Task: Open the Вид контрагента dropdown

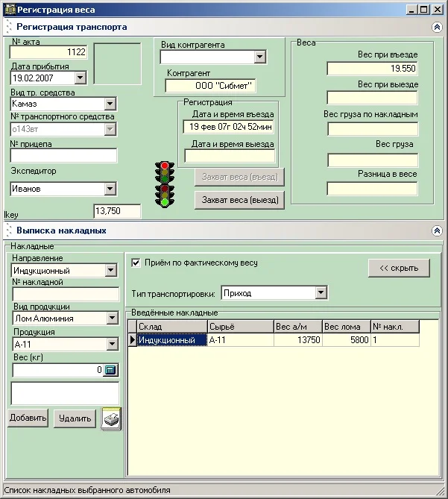Action: point(259,57)
